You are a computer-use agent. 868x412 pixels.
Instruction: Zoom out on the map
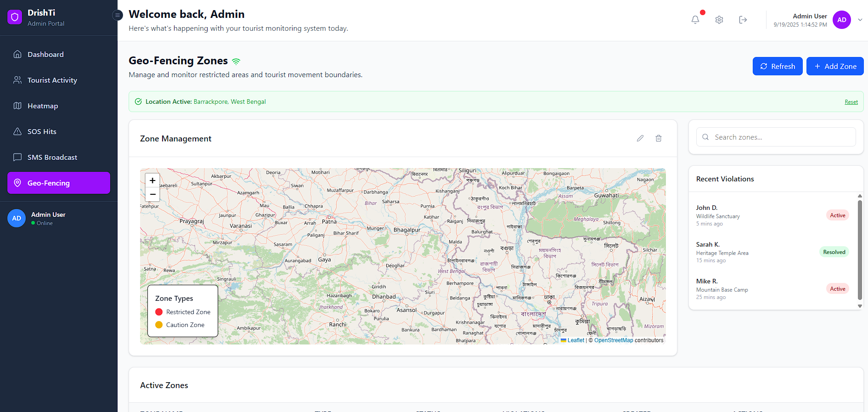152,194
